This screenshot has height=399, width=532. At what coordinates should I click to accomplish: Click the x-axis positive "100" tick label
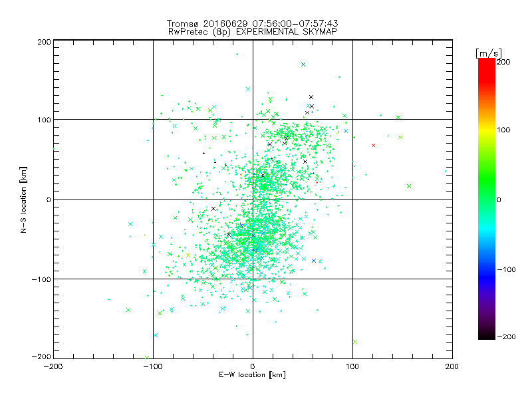pyautogui.click(x=352, y=366)
